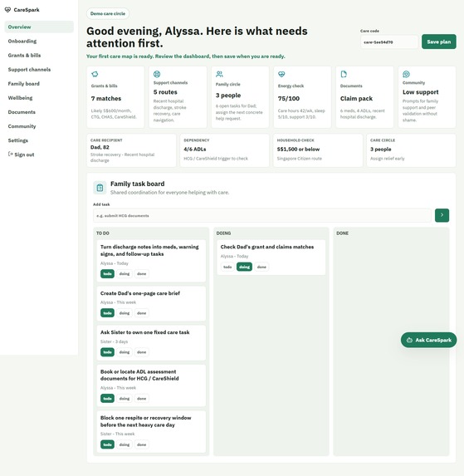
Task: Submit the new task with arrow button
Action: pos(442,215)
